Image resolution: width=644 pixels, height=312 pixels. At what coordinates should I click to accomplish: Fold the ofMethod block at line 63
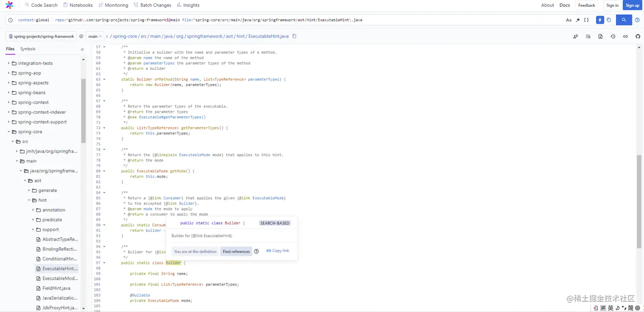105,80
